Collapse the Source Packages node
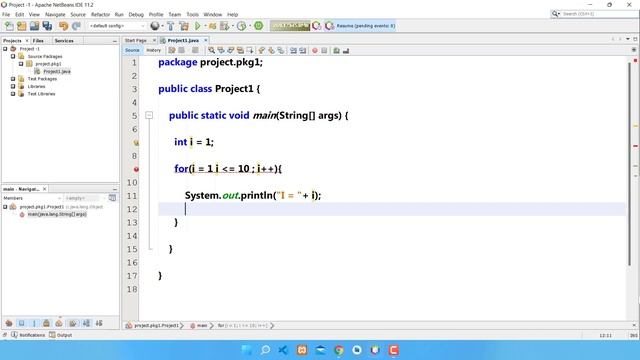 point(13,56)
